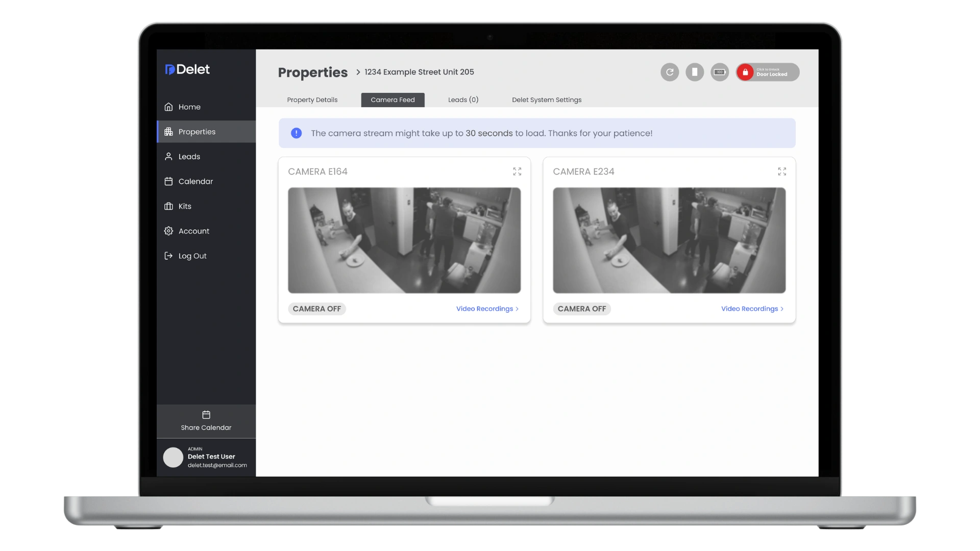
Task: Switch to Property Details tab
Action: (312, 100)
